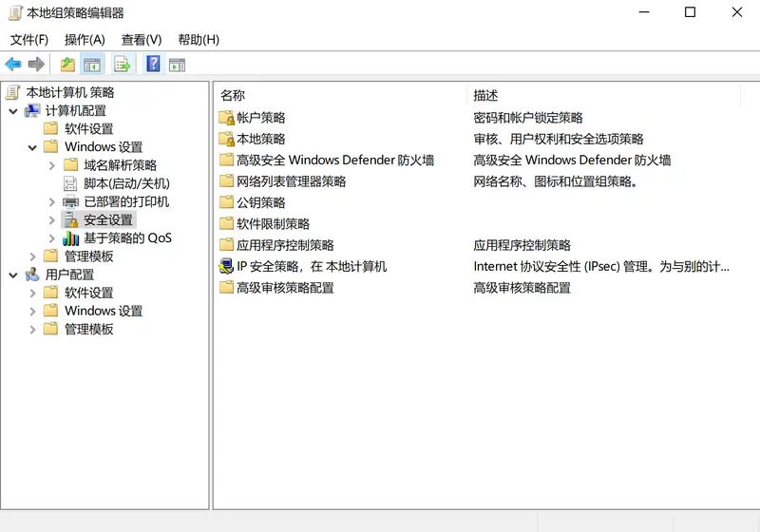Viewport: 760px width, 532px height.
Task: Expand Windows 设置 under 用户配置
Action: [33, 311]
